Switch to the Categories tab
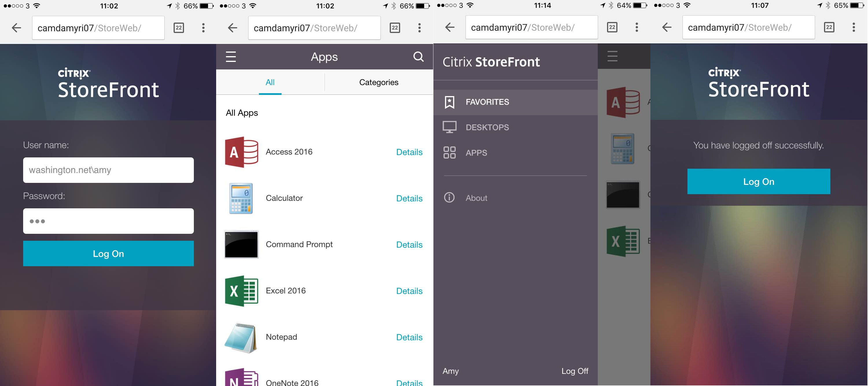Image resolution: width=868 pixels, height=386 pixels. 379,82
